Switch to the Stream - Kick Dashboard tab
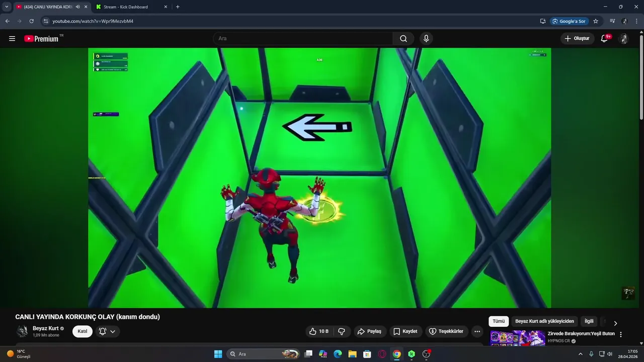Screen dimensions: 644x362 (126, 7)
